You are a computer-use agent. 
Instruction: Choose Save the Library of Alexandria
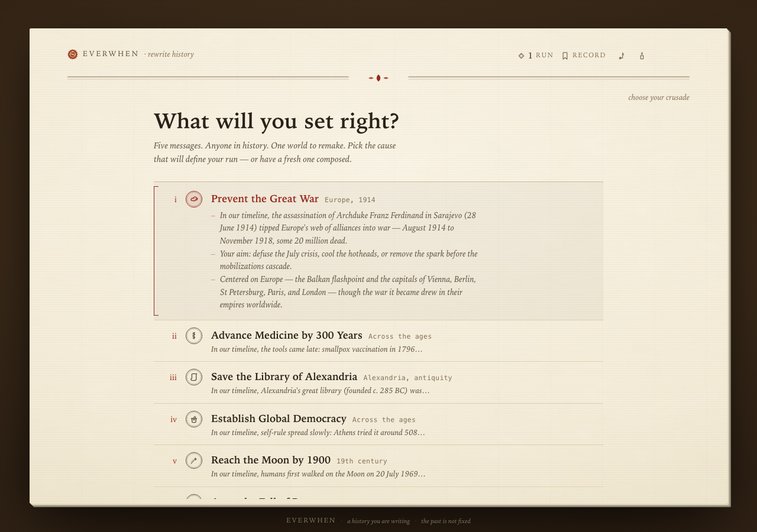pyautogui.click(x=284, y=377)
